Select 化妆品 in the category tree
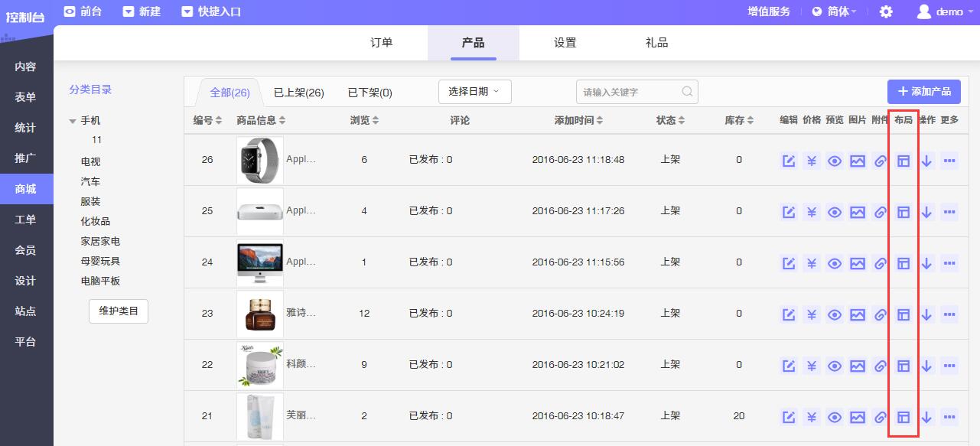 tap(96, 221)
